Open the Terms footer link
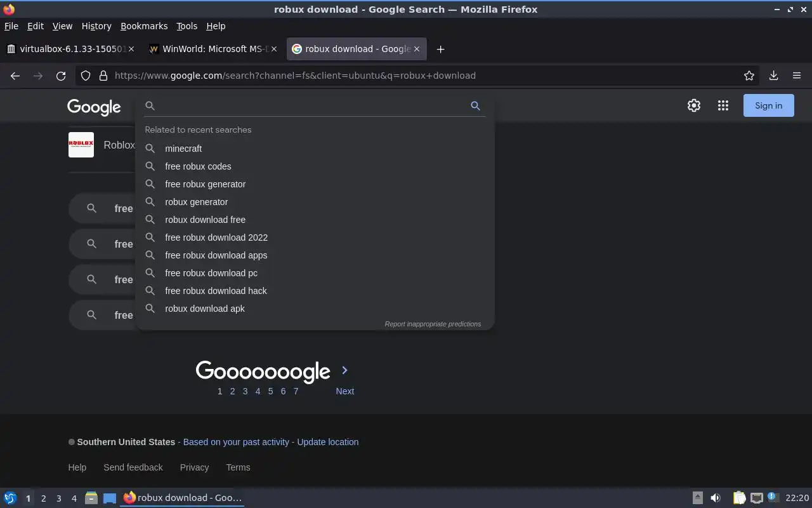Viewport: 812px width, 508px height. pos(238,467)
